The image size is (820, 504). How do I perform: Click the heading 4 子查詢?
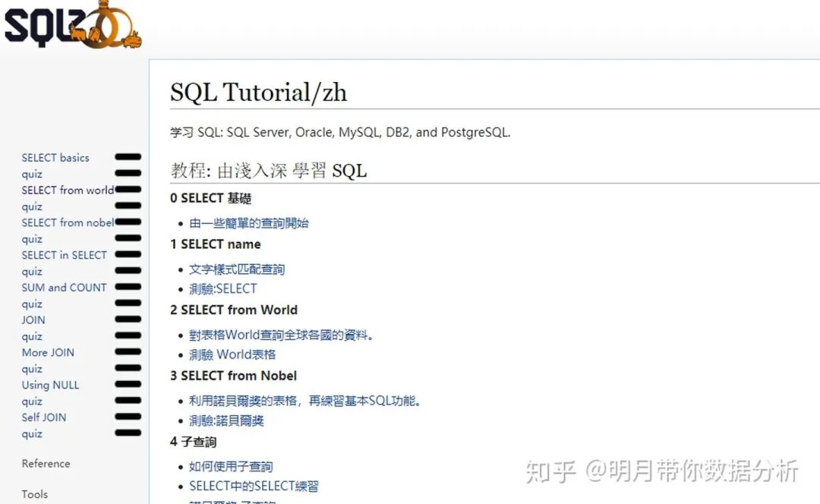193,442
